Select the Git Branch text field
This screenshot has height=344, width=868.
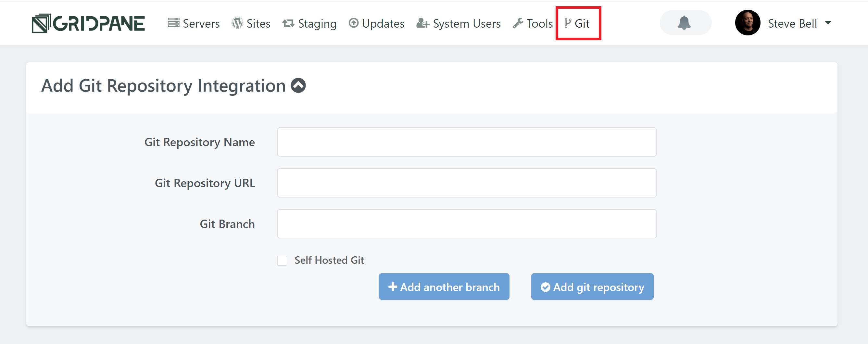pos(466,224)
